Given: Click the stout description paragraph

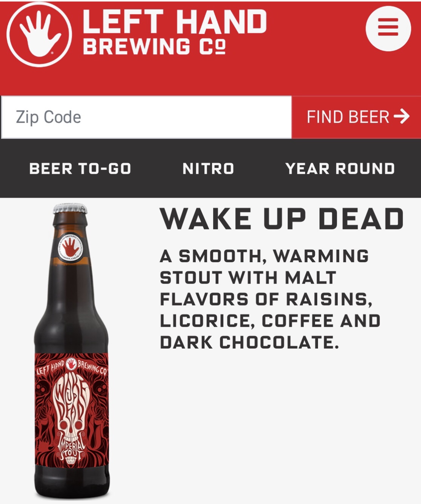Looking at the screenshot, I should coord(270,299).
